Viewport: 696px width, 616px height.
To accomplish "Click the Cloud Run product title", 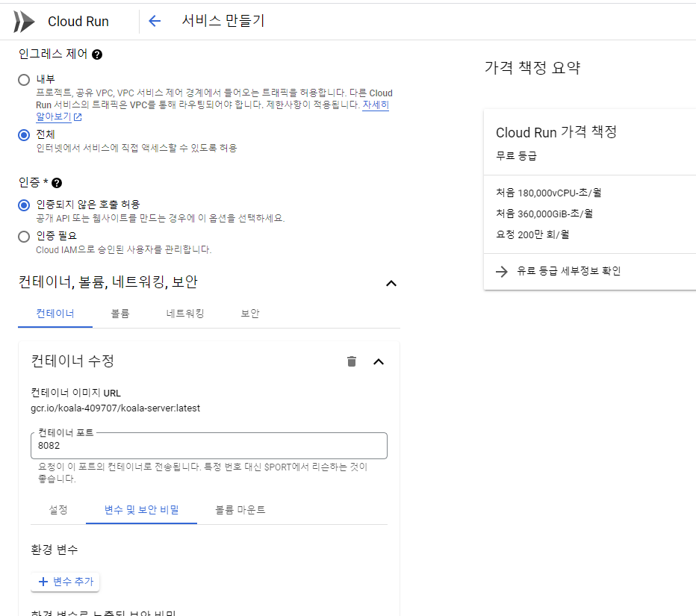I will pos(78,22).
